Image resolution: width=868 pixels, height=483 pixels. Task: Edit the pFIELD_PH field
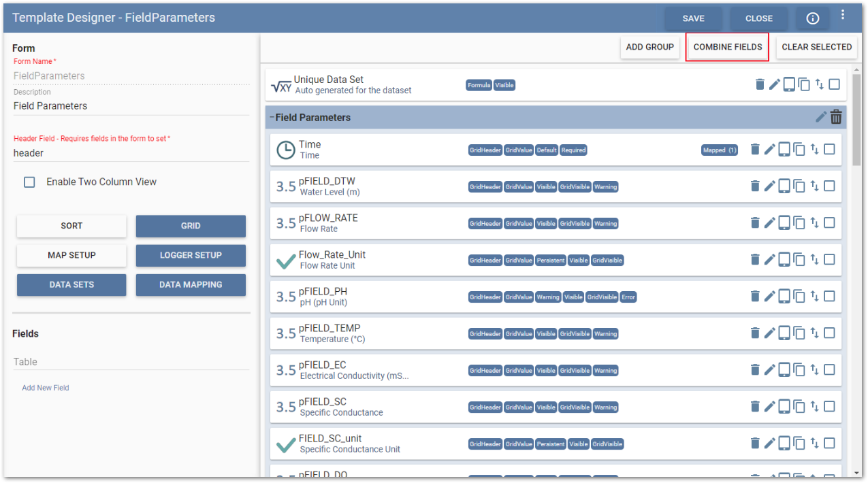[769, 296]
